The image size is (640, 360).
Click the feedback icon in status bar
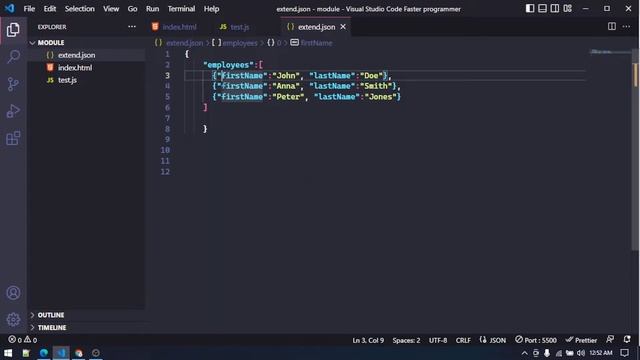(x=610, y=340)
